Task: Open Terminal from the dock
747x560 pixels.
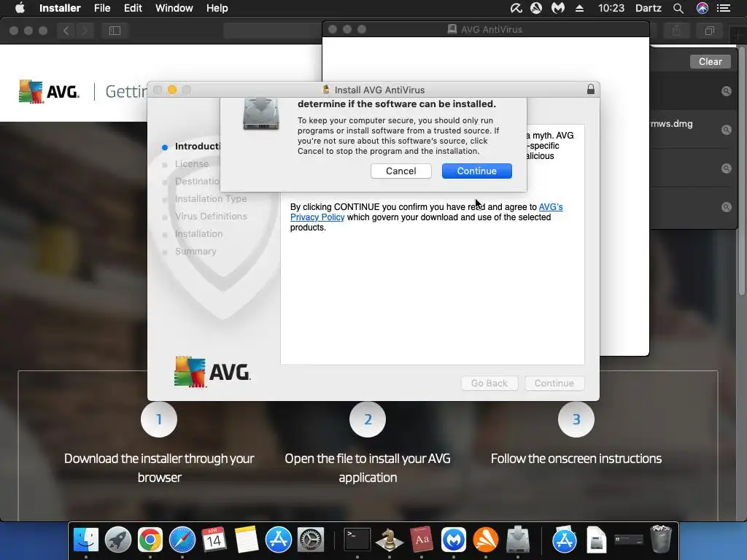Action: 357,540
